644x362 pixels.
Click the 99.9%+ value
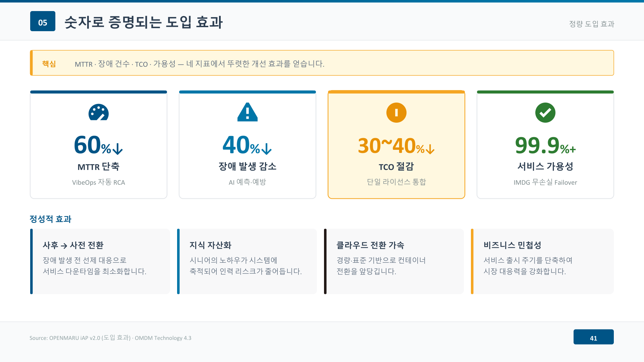point(545,145)
